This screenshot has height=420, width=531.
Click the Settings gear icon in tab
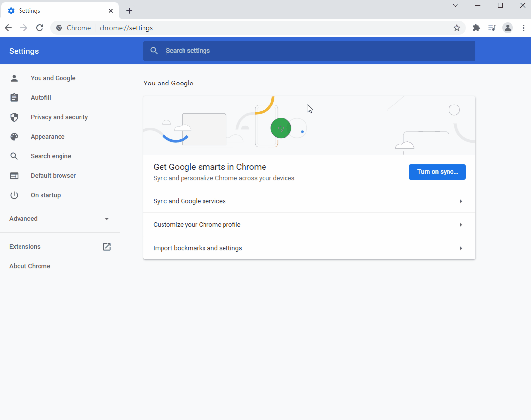[11, 11]
